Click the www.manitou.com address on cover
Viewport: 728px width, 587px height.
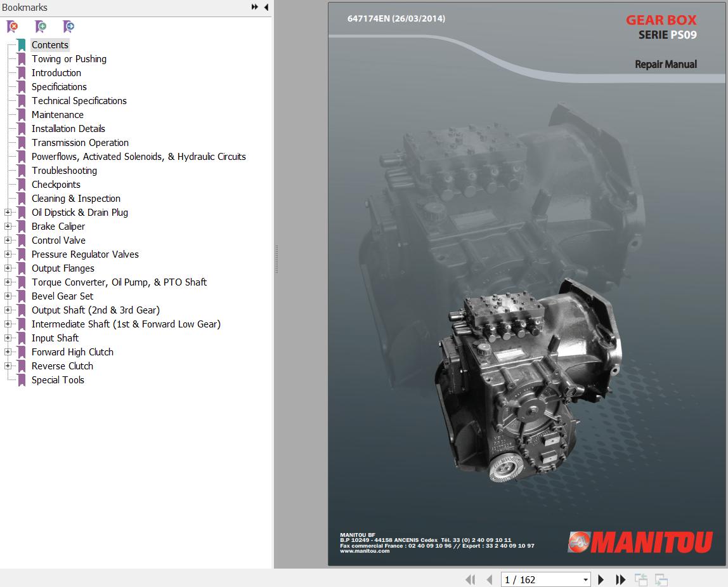[365, 551]
